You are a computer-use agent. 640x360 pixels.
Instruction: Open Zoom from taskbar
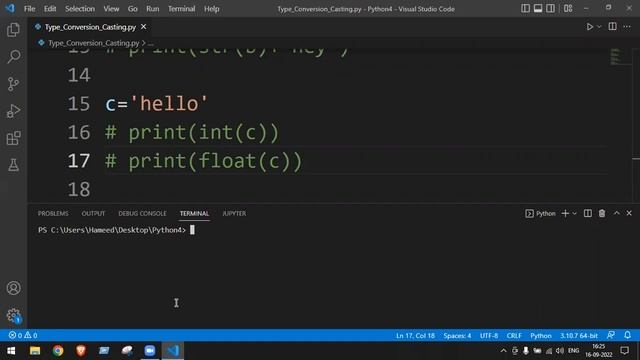pyautogui.click(x=150, y=351)
